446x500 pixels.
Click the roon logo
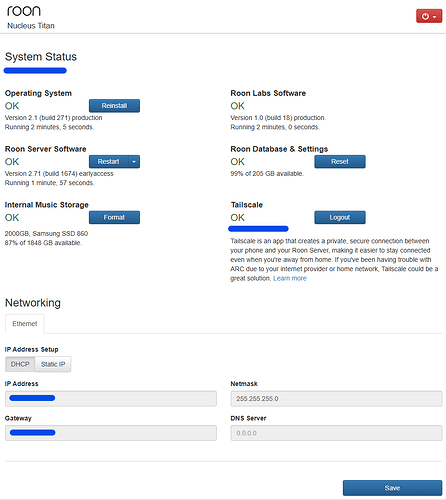click(x=24, y=11)
